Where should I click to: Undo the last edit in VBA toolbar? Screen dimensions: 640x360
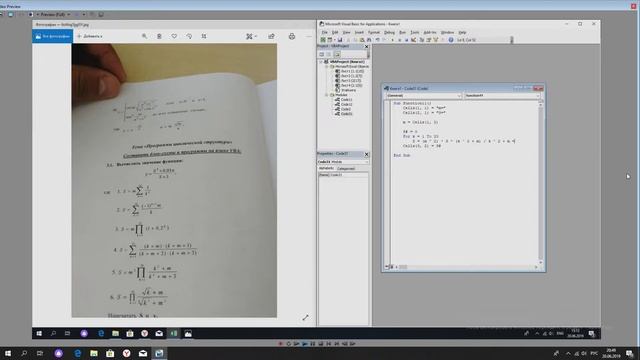coord(377,40)
